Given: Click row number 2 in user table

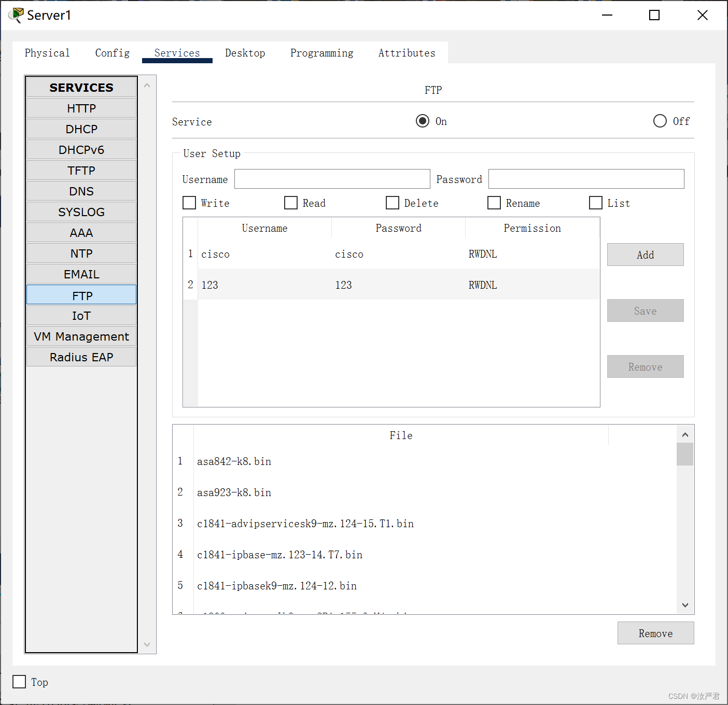Looking at the screenshot, I should tap(190, 285).
